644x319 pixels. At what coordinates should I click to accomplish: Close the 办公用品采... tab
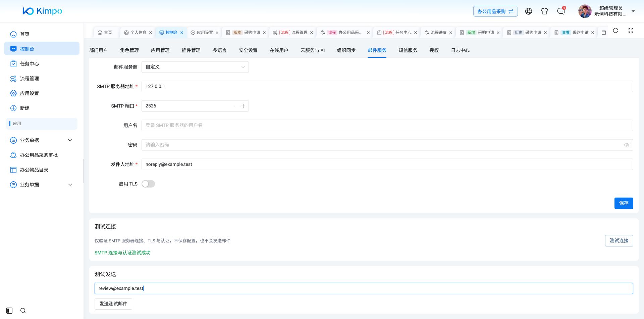click(x=368, y=33)
